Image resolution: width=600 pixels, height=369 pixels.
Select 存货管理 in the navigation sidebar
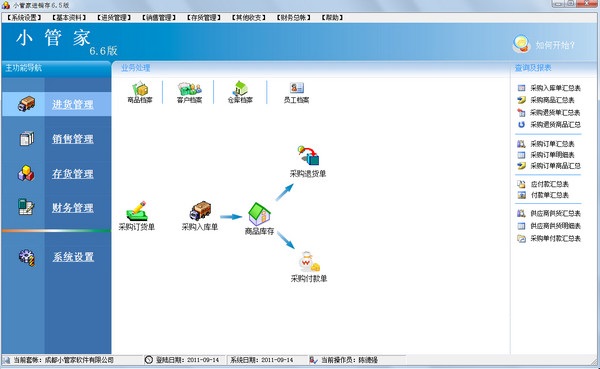[73, 174]
